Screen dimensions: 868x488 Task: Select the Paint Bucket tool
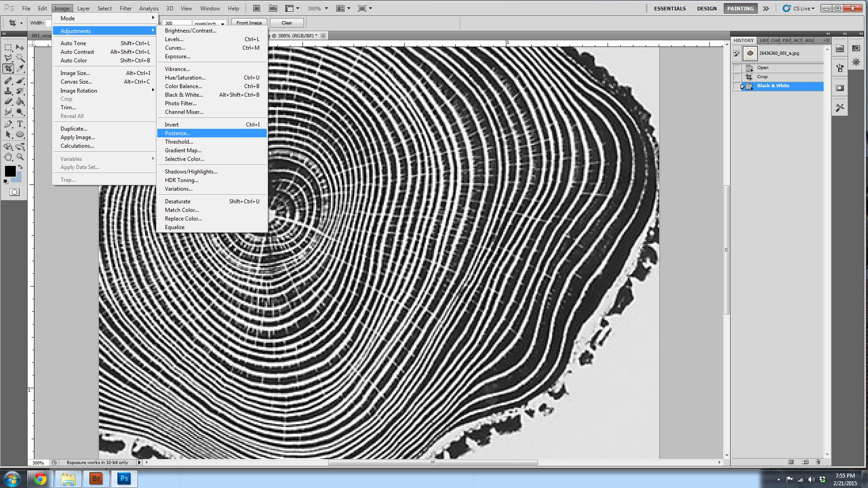coord(20,101)
